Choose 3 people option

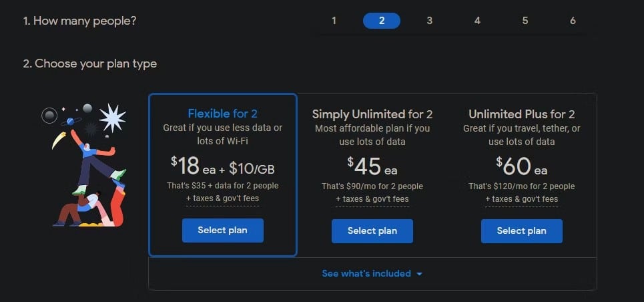[x=429, y=21]
